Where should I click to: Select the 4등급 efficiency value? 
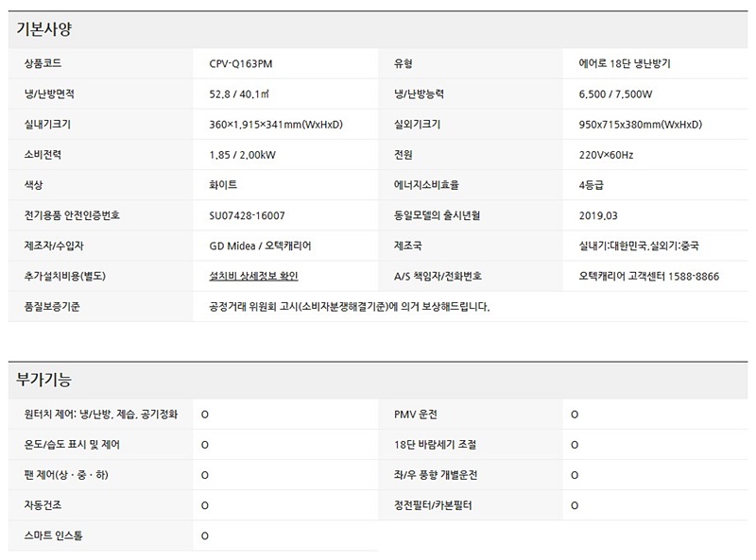coord(592,185)
